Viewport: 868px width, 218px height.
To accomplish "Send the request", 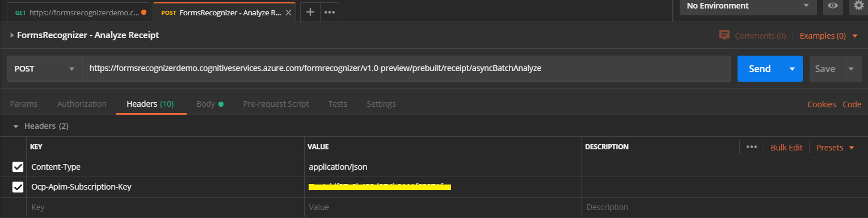I will coord(760,69).
